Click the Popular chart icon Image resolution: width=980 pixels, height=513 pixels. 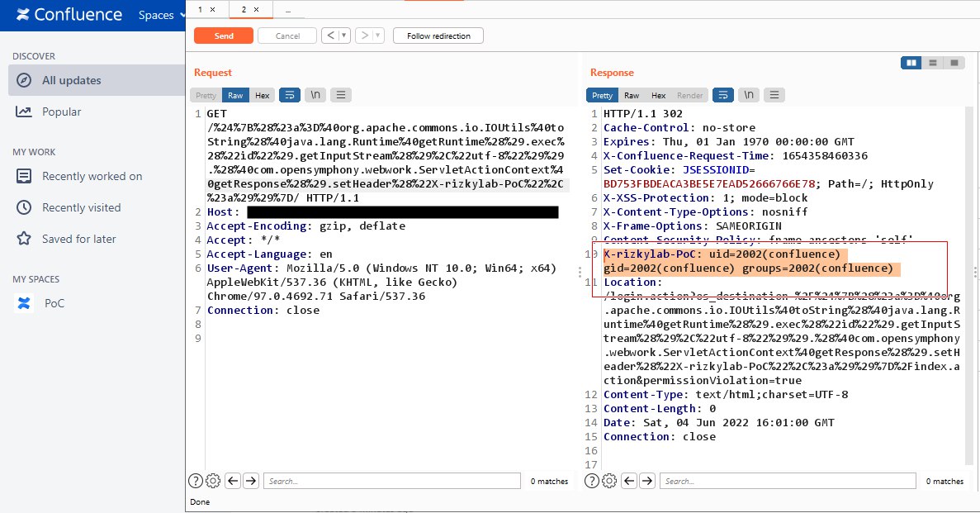(24, 112)
